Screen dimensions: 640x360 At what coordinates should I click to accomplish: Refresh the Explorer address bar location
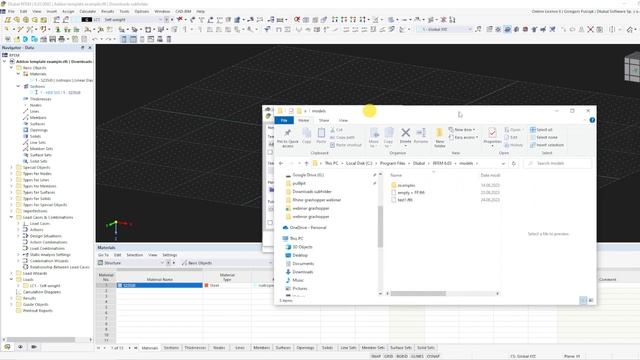[513, 163]
